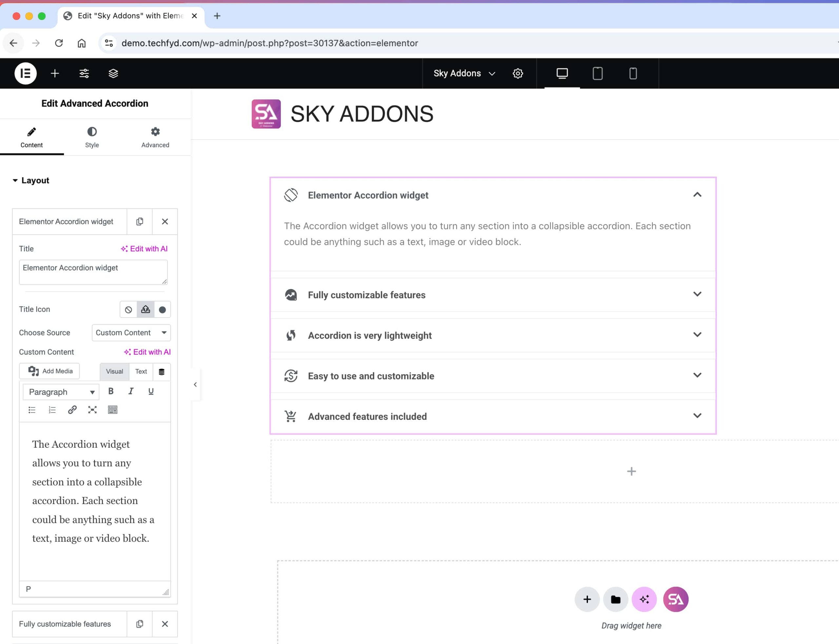Open the browser home page

tap(82, 43)
